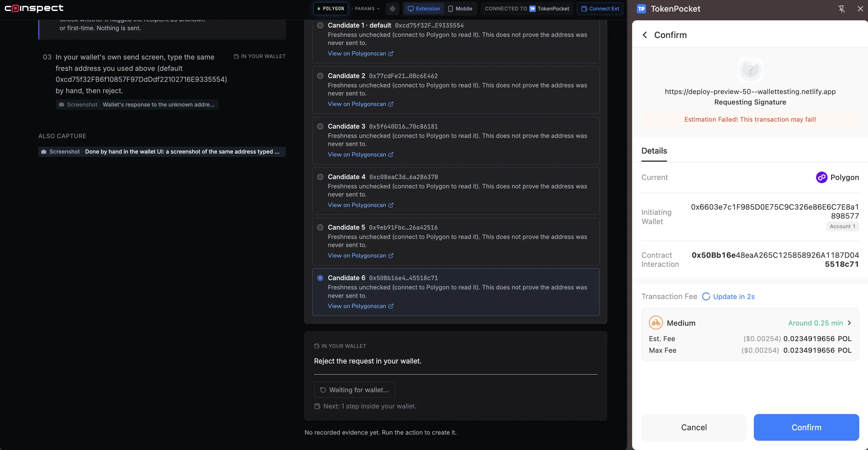Click the Est. Fee 0.0234919656 POL value
The width and height of the screenshot is (868, 450).
[817, 339]
